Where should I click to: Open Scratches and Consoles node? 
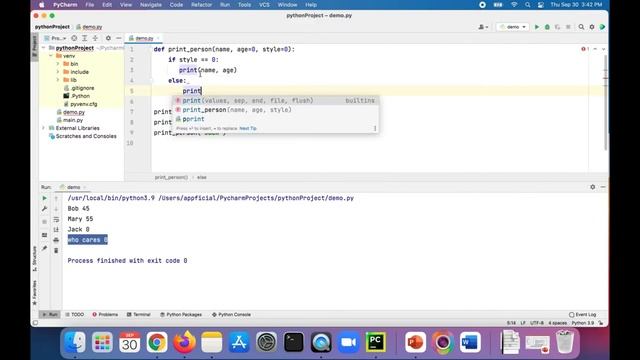[x=86, y=136]
